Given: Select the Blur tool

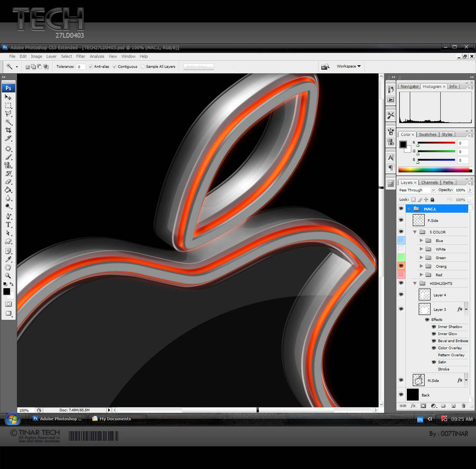Looking at the screenshot, I should point(8,198).
